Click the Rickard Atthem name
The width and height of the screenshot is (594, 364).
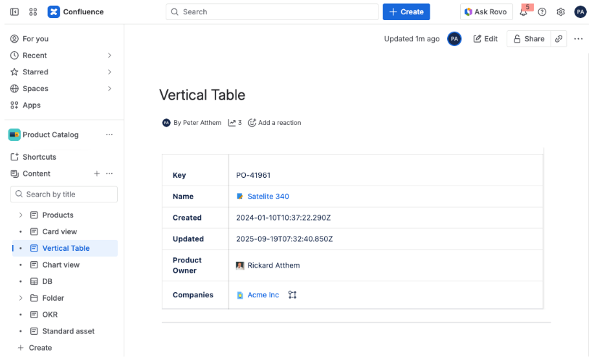pyautogui.click(x=274, y=265)
